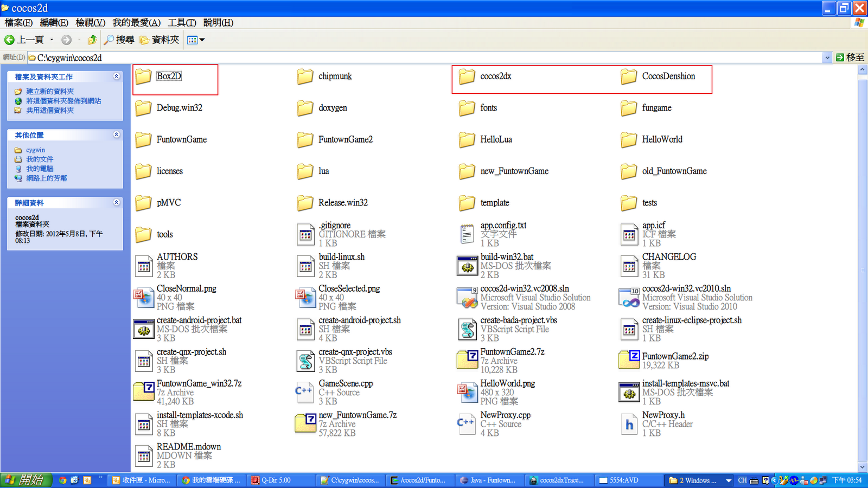This screenshot has width=868, height=488.
Task: Select CloseNormal.png image icon
Action: (x=143, y=297)
